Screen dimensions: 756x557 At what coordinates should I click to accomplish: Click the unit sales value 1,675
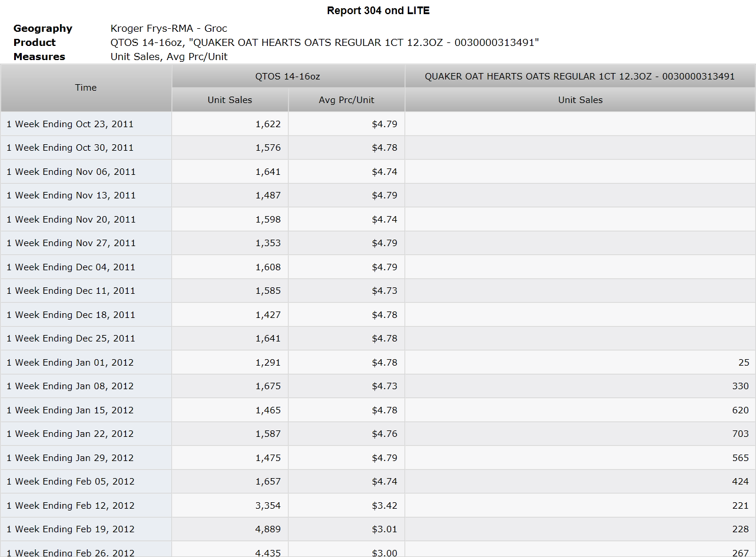pyautogui.click(x=268, y=386)
